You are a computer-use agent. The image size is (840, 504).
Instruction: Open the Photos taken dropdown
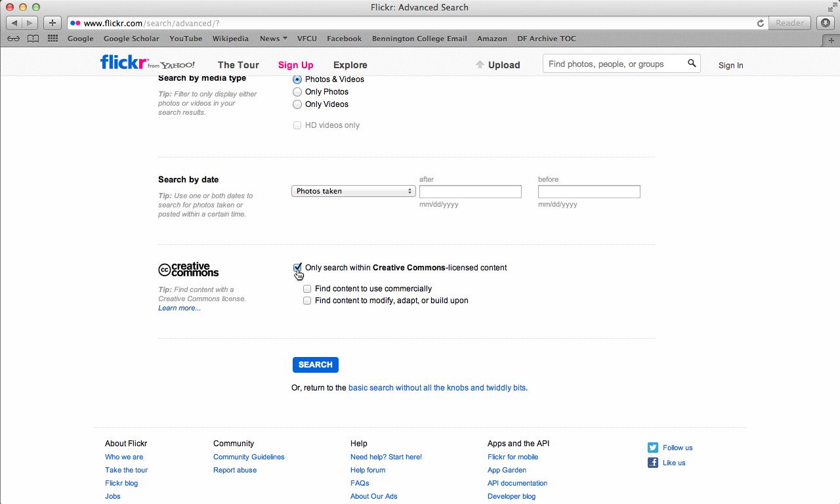pos(354,191)
